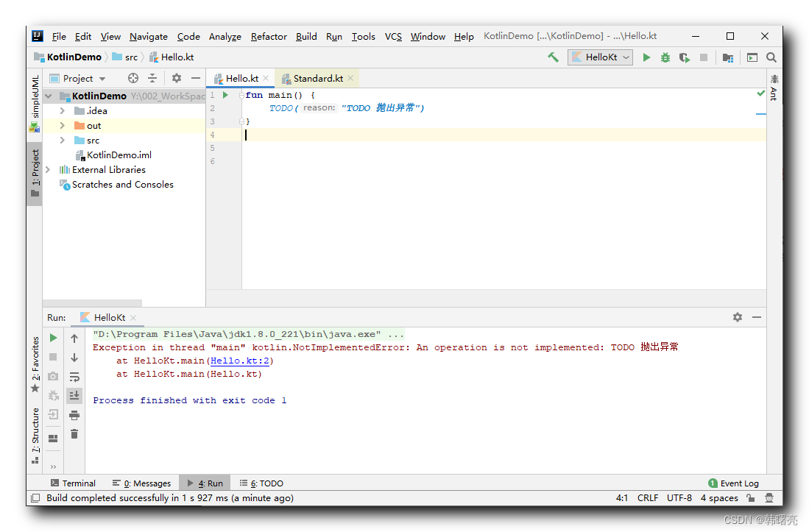
Task: Expand the out folder
Action: pyautogui.click(x=63, y=125)
